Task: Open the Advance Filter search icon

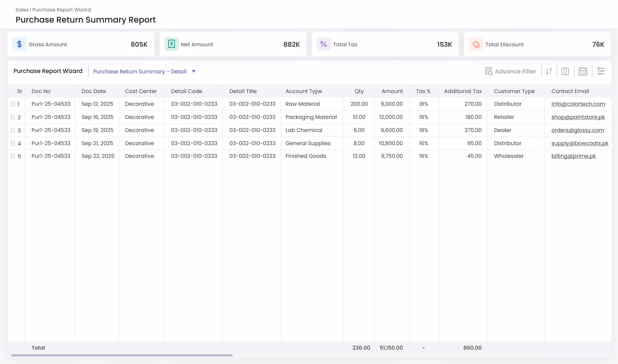Action: [x=489, y=71]
